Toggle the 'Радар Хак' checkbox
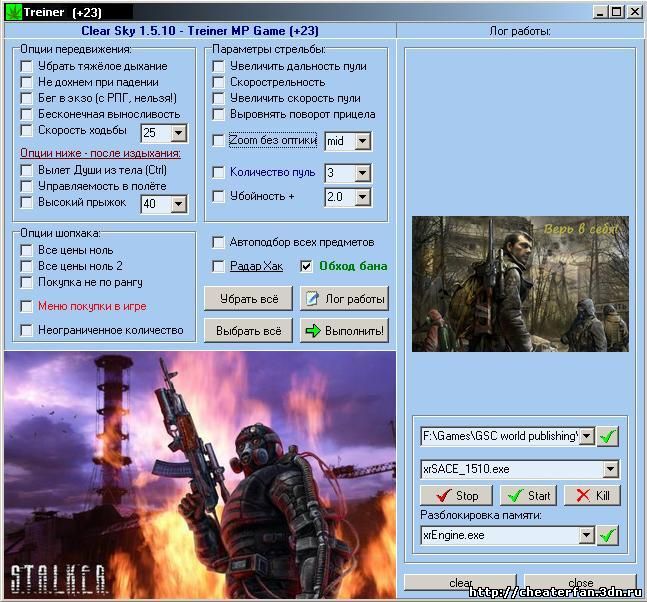647x602 pixels. click(218, 267)
